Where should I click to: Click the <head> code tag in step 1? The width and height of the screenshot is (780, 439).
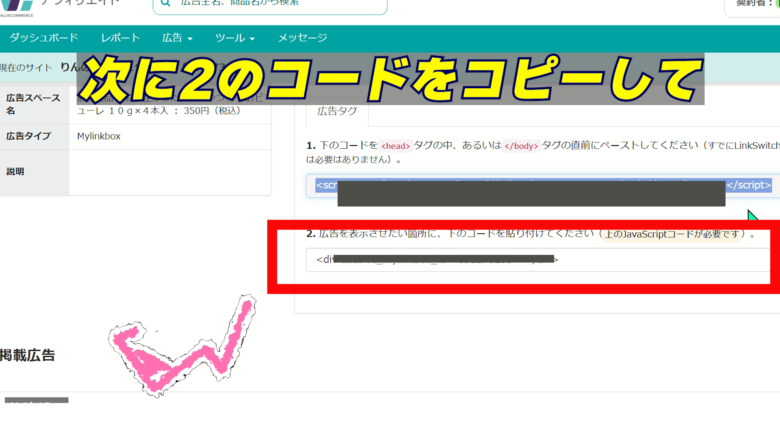[395, 146]
